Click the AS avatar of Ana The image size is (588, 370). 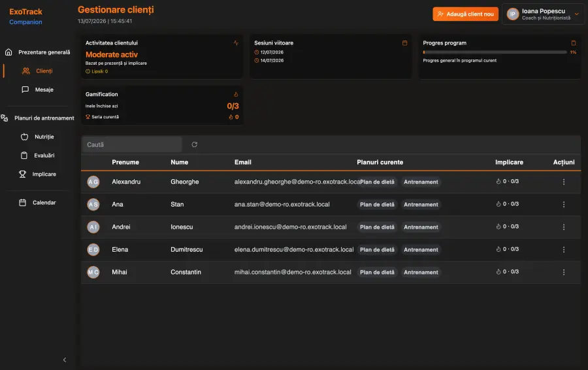93,205
